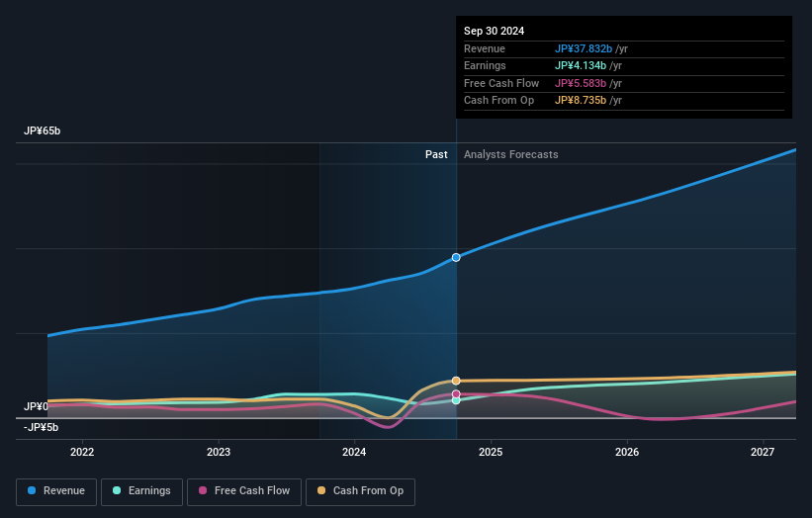Click the Analysts Forecasts label
Image resolution: width=812 pixels, height=518 pixels.
511,154
